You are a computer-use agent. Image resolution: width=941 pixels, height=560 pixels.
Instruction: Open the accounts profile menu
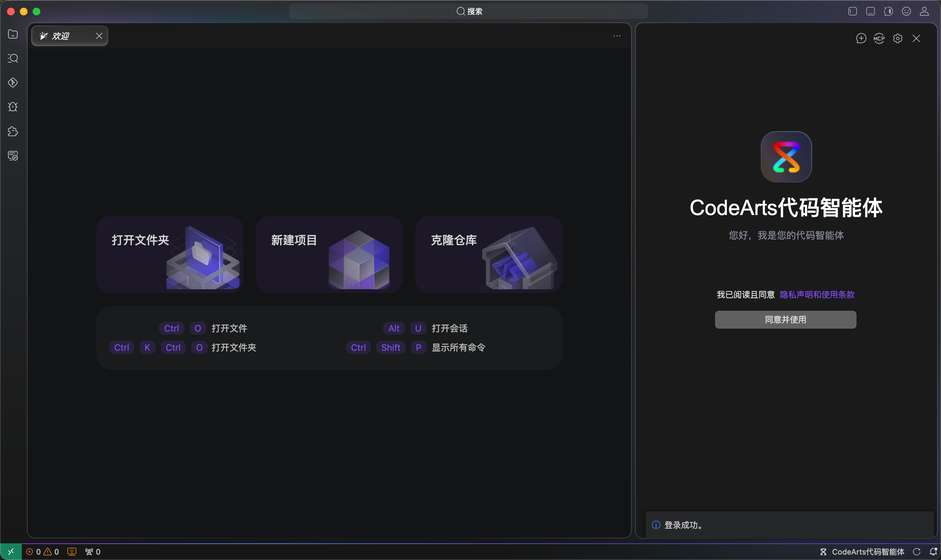click(924, 11)
